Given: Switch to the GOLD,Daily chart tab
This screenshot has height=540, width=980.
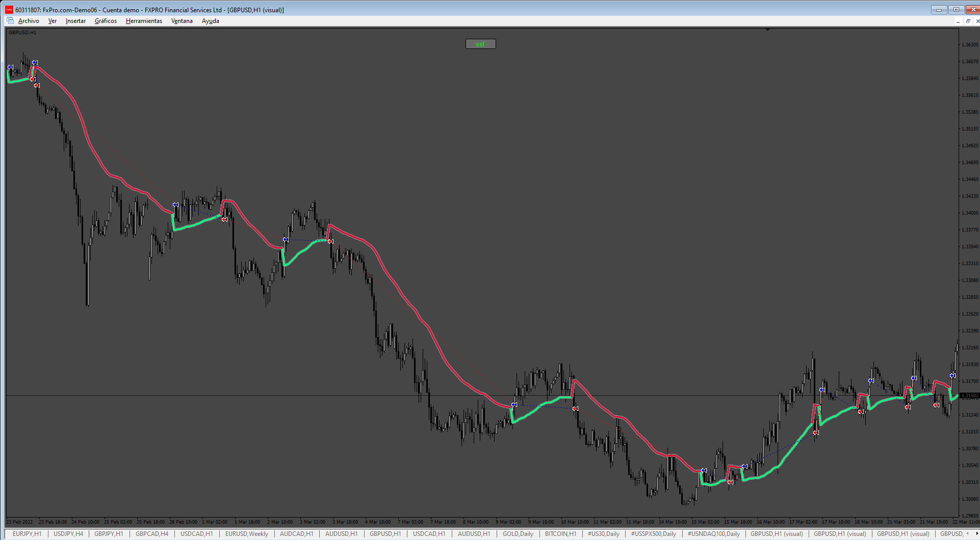Looking at the screenshot, I should [518, 534].
